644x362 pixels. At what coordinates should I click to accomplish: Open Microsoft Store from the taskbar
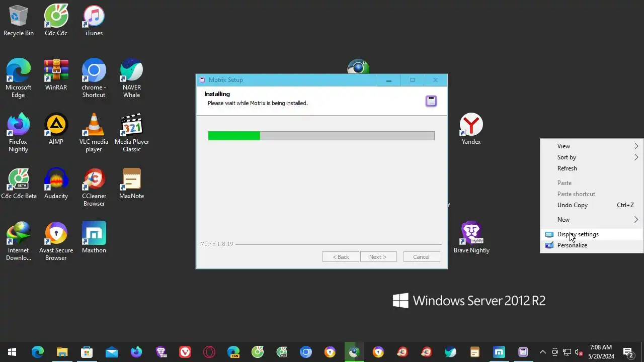[x=87, y=352]
